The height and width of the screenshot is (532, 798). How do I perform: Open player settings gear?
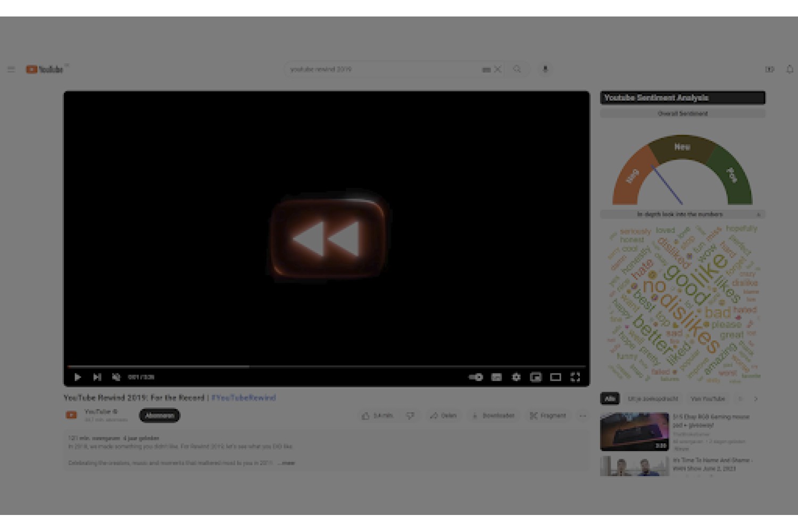click(516, 377)
